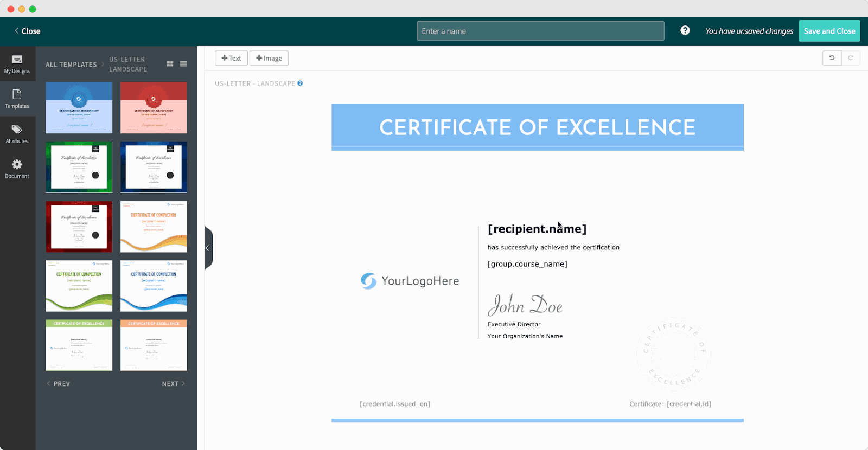The width and height of the screenshot is (868, 450).
Task: Select the Executive Director text
Action: click(x=514, y=324)
